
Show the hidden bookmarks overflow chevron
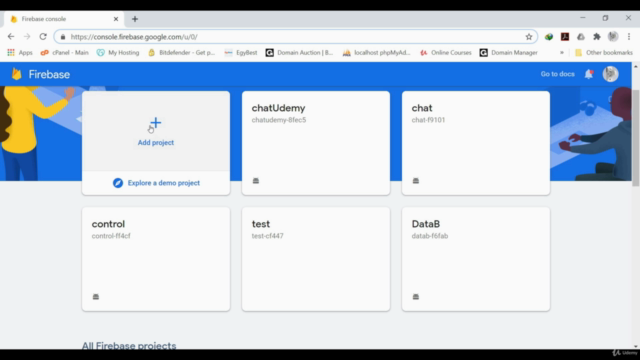pos(562,53)
